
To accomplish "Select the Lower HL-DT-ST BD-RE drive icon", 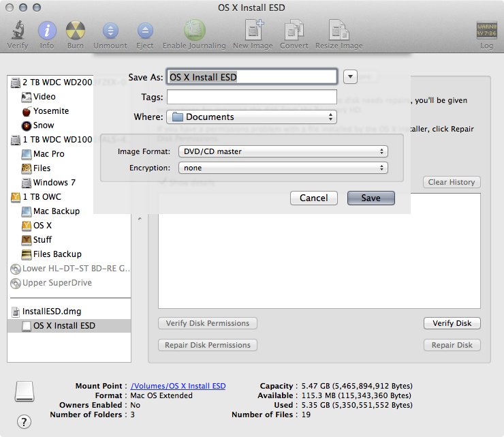I will point(16,269).
